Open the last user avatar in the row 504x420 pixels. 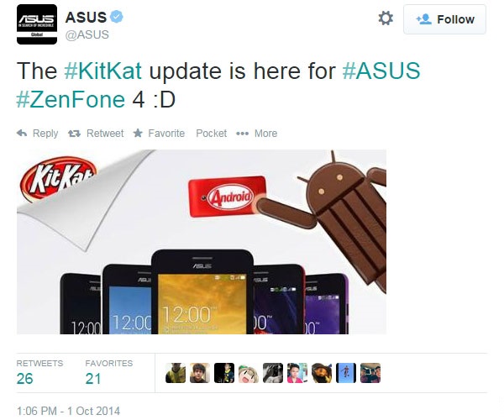pyautogui.click(x=370, y=373)
